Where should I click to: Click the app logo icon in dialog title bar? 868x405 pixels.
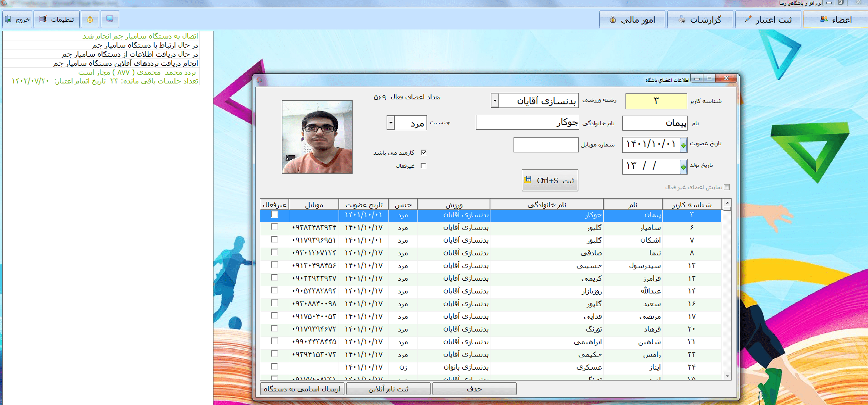click(260, 80)
